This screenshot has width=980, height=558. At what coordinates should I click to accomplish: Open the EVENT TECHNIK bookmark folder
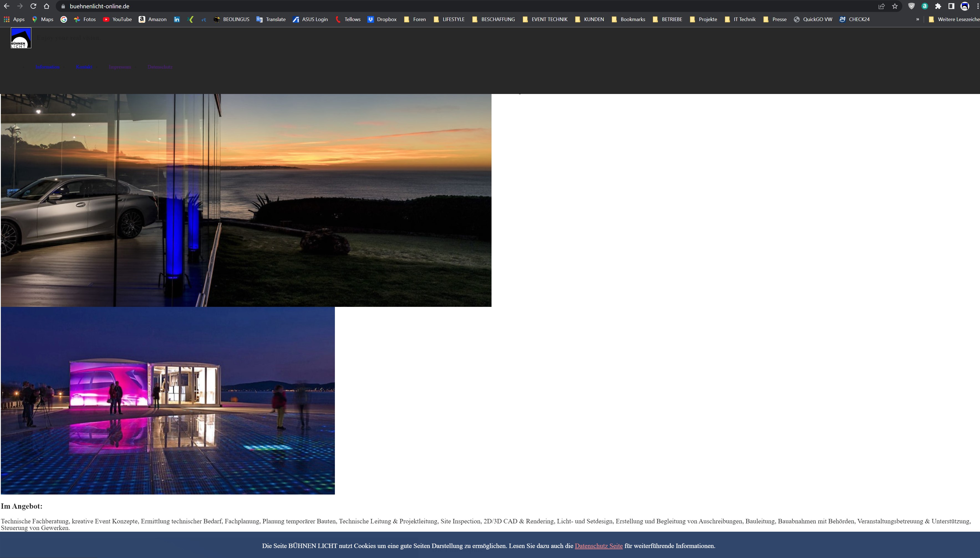pos(545,19)
